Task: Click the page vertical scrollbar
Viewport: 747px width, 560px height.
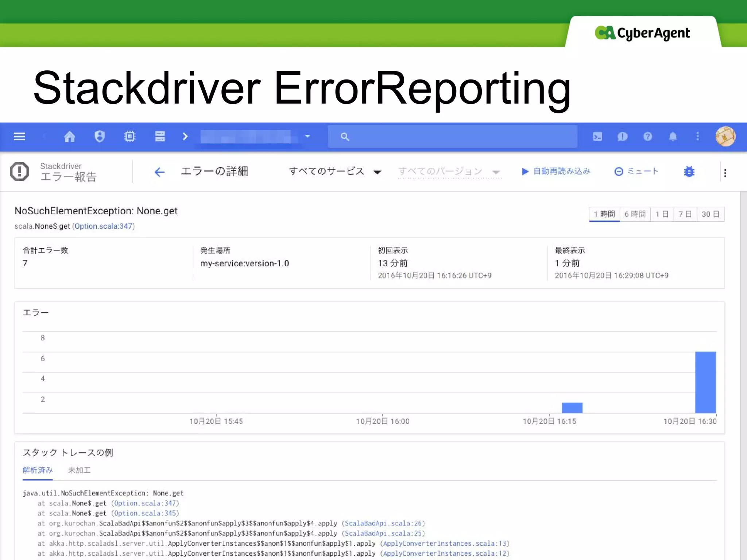Action: (x=743, y=376)
